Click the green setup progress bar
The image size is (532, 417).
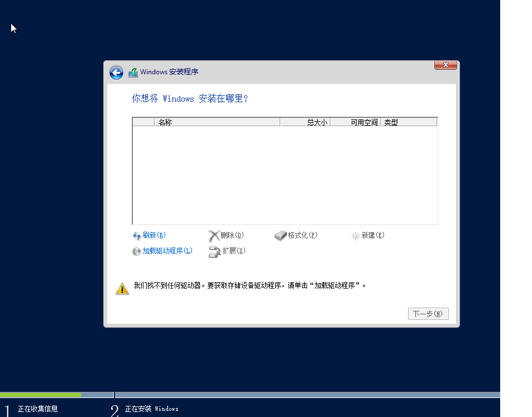coord(40,395)
